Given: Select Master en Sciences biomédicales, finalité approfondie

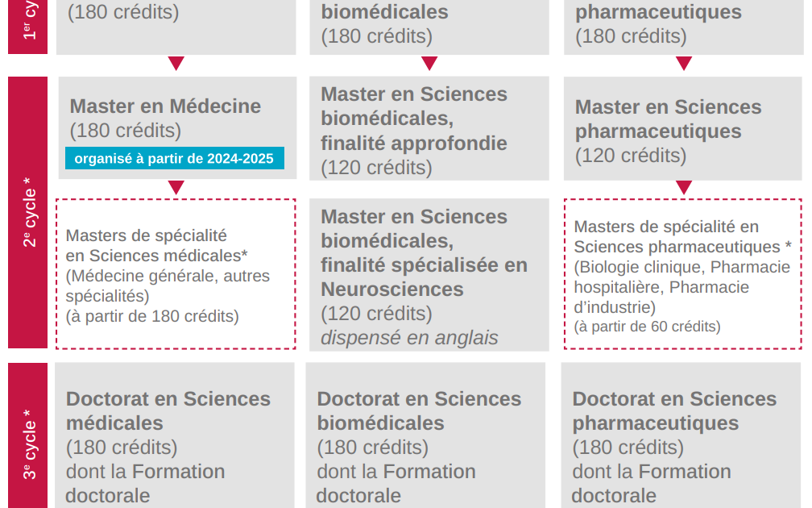Looking at the screenshot, I should click(429, 128).
